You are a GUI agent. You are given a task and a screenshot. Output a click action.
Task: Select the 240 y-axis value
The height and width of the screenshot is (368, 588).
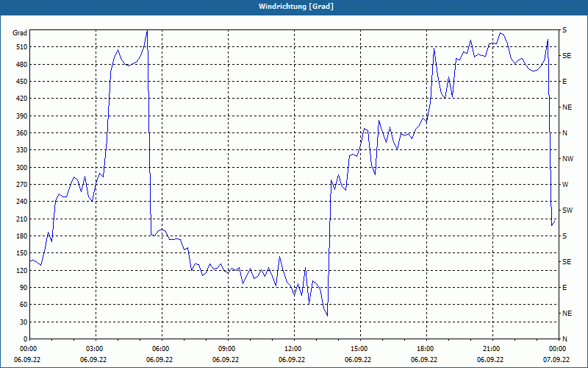click(x=22, y=202)
